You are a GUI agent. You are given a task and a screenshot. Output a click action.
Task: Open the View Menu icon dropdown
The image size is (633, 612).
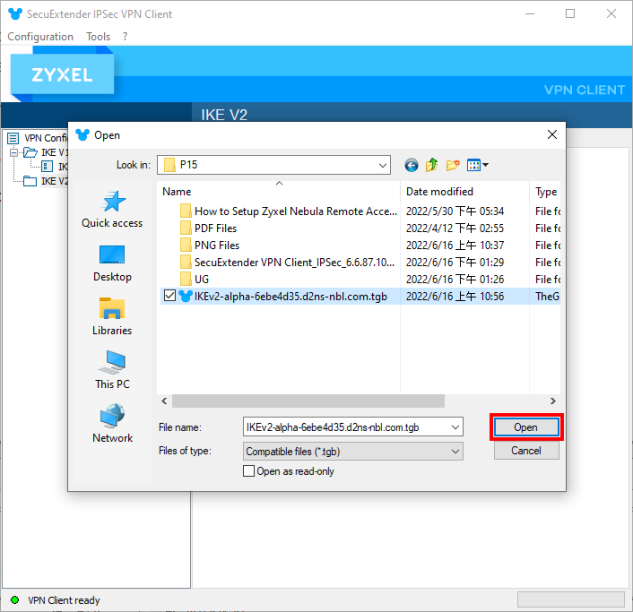click(x=478, y=165)
